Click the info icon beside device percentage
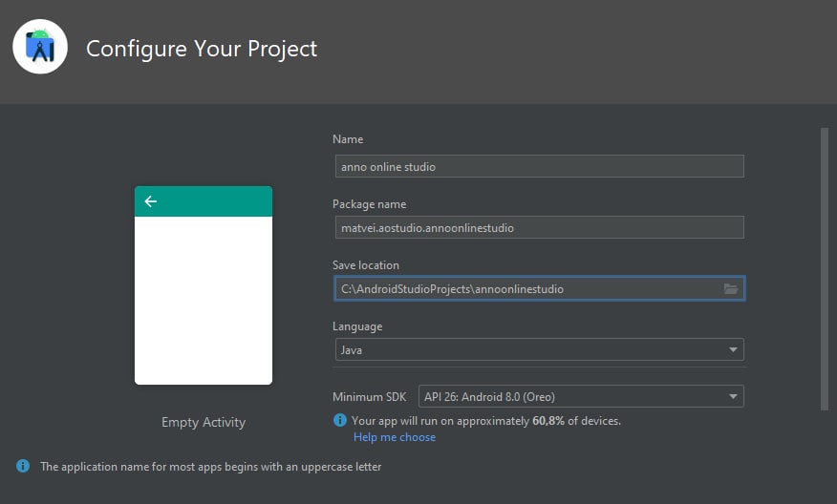This screenshot has width=837, height=504. click(339, 420)
